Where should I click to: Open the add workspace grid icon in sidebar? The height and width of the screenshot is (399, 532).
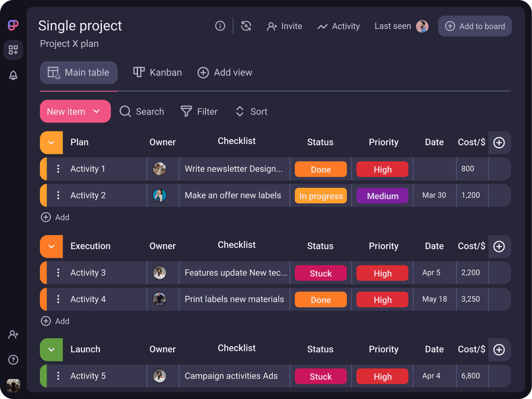[13, 50]
